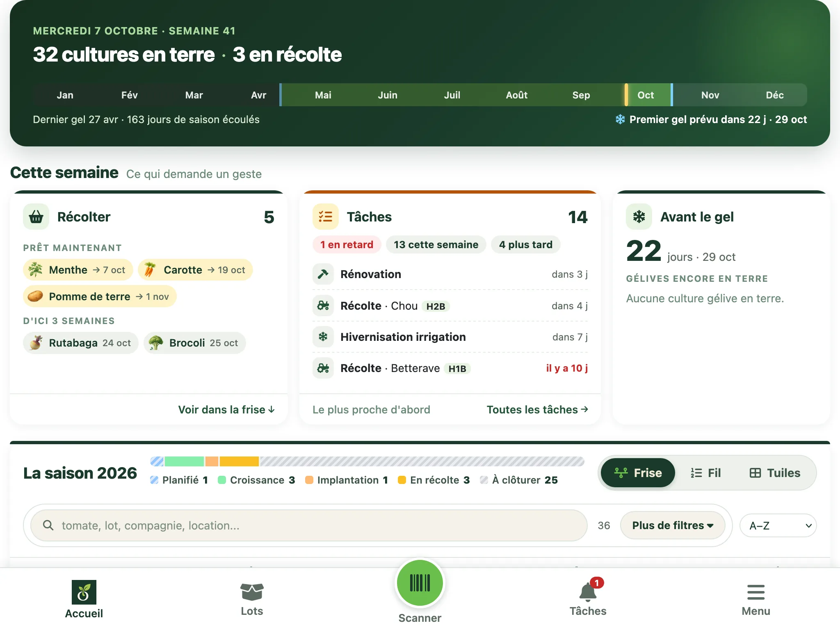840x630 pixels.
Task: Click tractor icon for Récolte Betterave
Action: point(323,368)
